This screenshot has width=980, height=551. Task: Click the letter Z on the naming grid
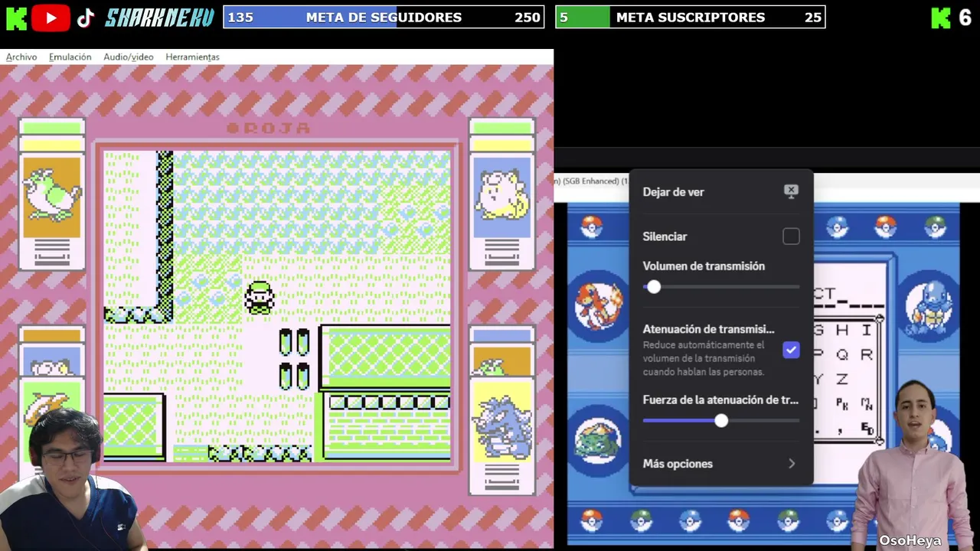point(842,379)
